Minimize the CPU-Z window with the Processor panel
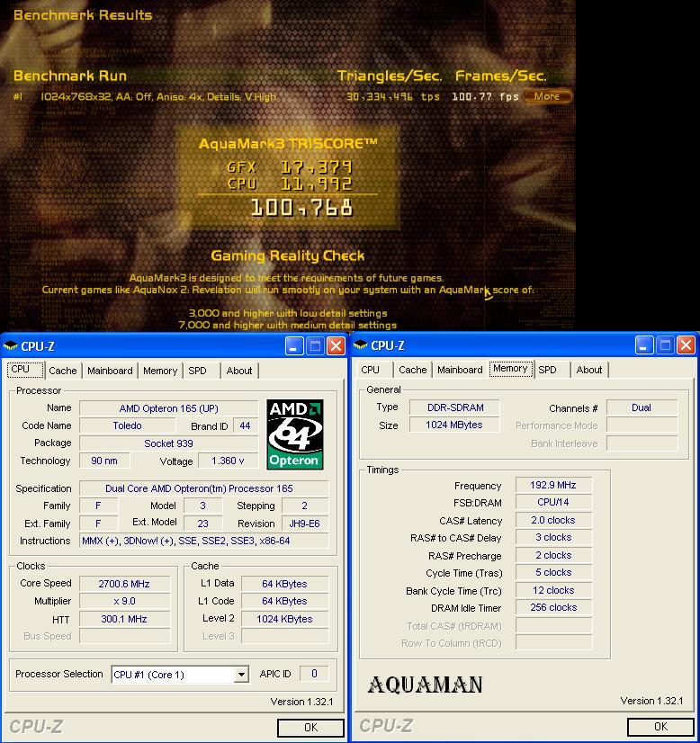This screenshot has width=700, height=743. [x=294, y=345]
